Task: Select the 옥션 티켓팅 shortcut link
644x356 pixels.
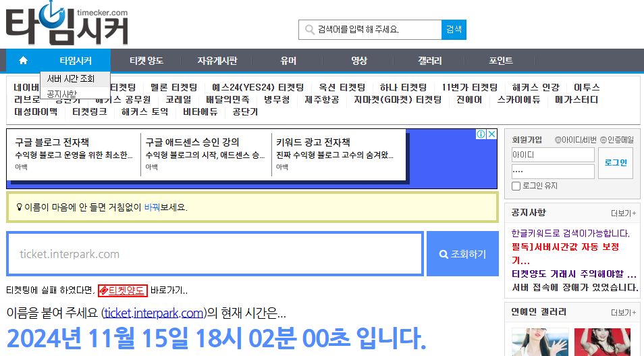Action: click(x=342, y=88)
